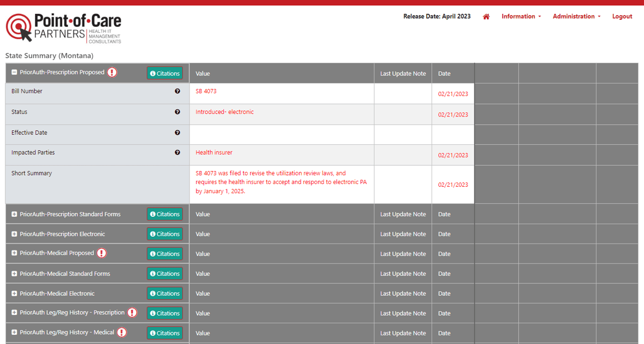Click the alert icon on Leg/Reg History - Prescription

click(x=132, y=312)
